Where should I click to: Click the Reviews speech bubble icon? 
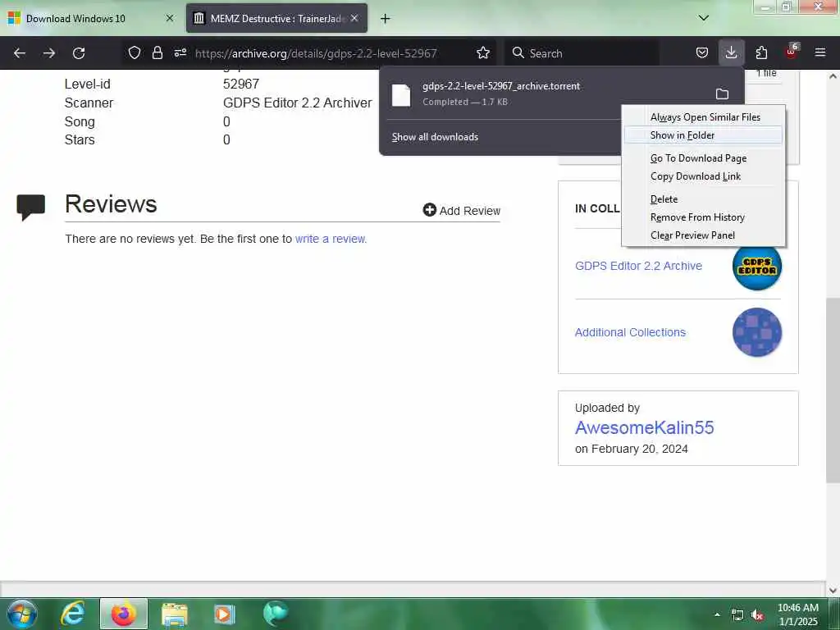pos(31,208)
